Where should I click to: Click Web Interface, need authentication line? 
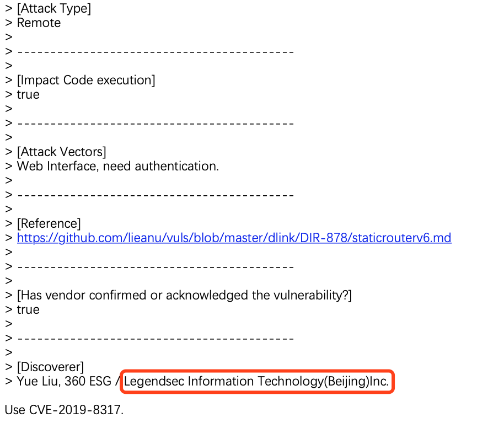coord(117,166)
